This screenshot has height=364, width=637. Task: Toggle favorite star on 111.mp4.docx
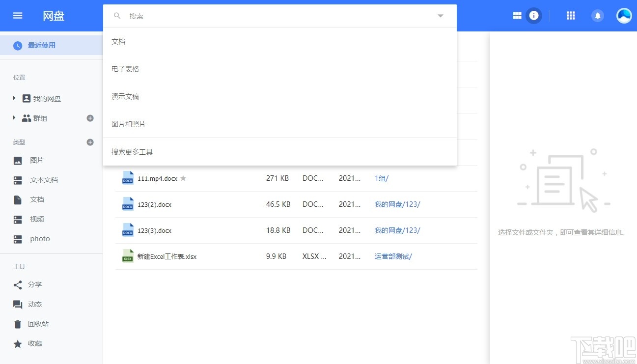(x=183, y=178)
